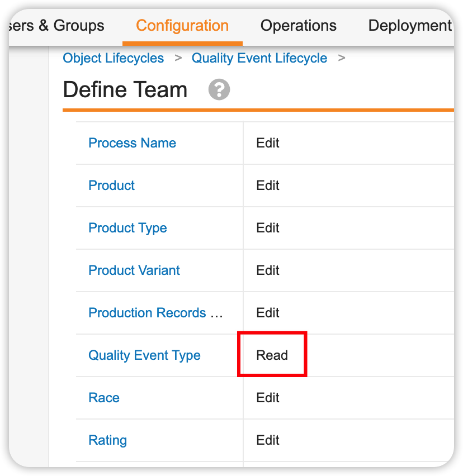Click the Production Records link

pos(155,313)
